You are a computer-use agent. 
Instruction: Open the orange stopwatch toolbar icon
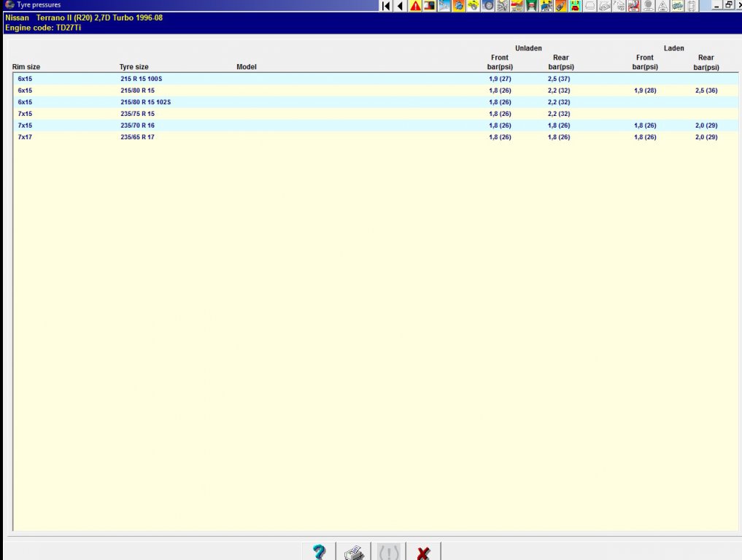point(458,6)
